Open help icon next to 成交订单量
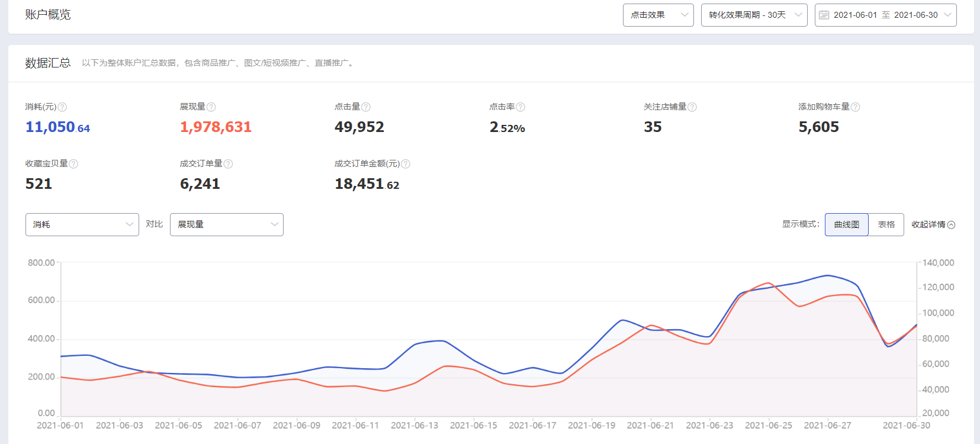 click(229, 164)
